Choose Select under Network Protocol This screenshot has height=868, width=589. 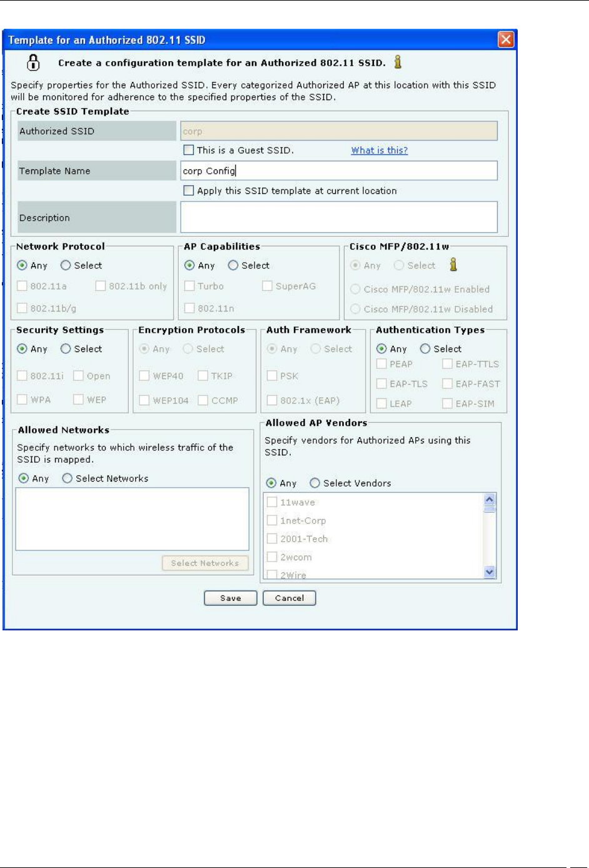66,265
